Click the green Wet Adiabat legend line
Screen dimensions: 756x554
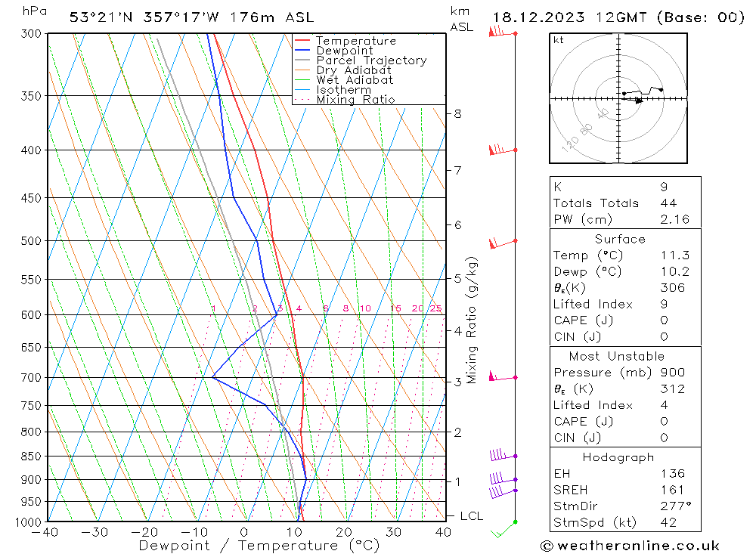point(302,79)
